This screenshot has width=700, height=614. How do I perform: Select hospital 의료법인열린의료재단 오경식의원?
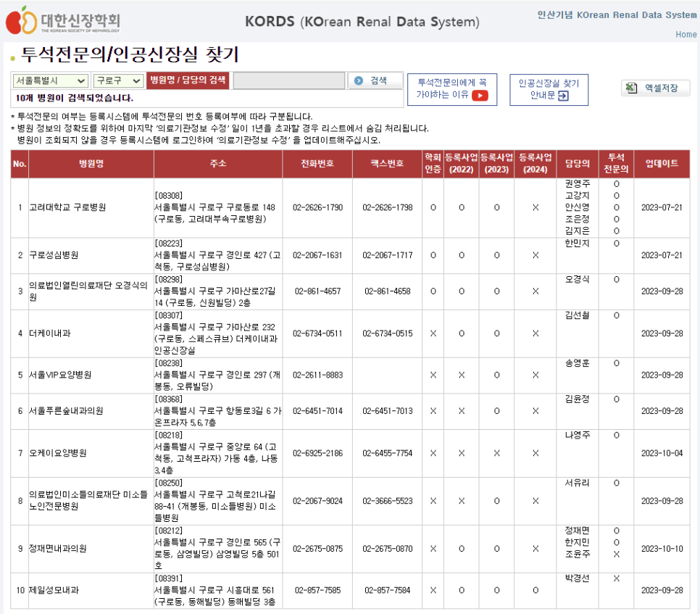[x=88, y=291]
